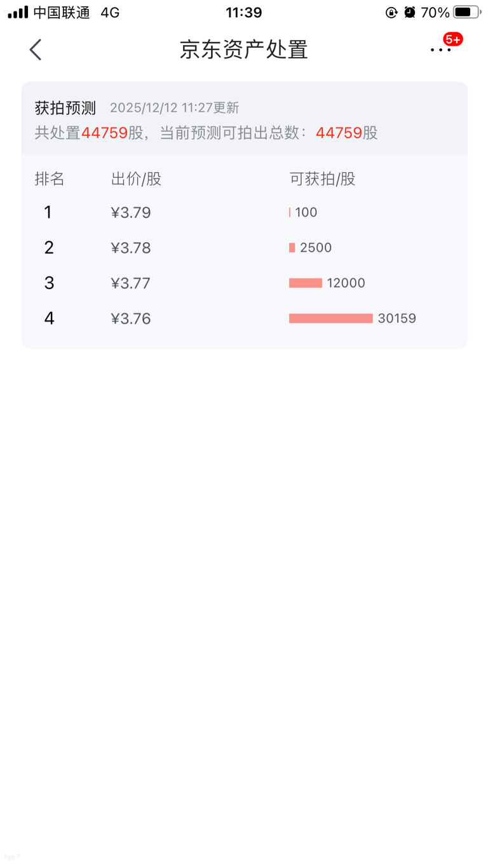Image resolution: width=488 pixels, height=868 pixels.
Task: Tap the ¥3.76 bid price
Action: 131,318
